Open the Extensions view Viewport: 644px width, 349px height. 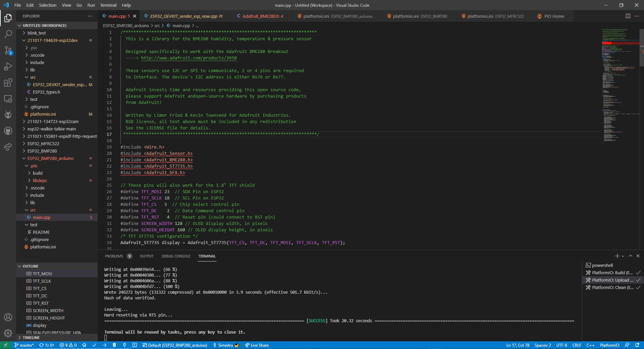(8, 82)
